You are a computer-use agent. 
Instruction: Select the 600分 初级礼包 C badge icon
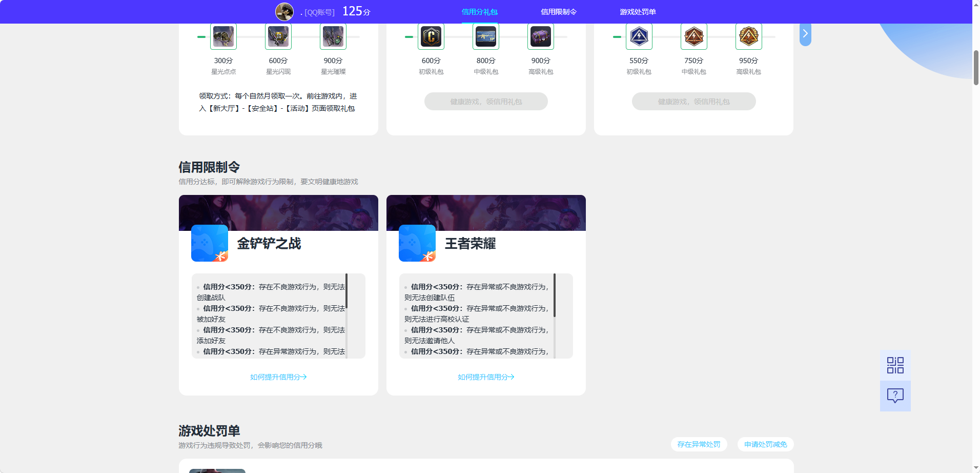point(431,36)
